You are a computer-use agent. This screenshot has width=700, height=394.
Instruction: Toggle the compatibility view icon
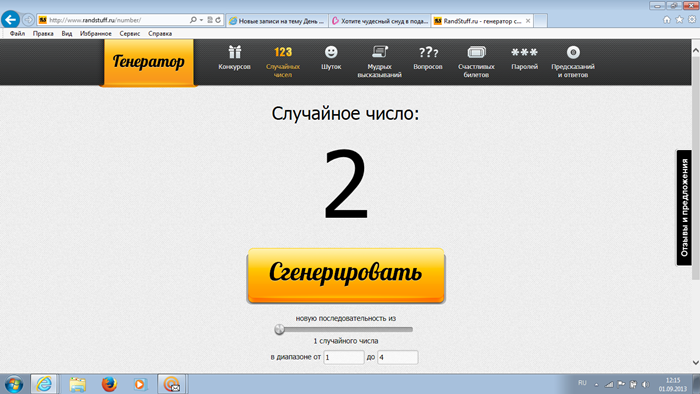click(x=210, y=20)
